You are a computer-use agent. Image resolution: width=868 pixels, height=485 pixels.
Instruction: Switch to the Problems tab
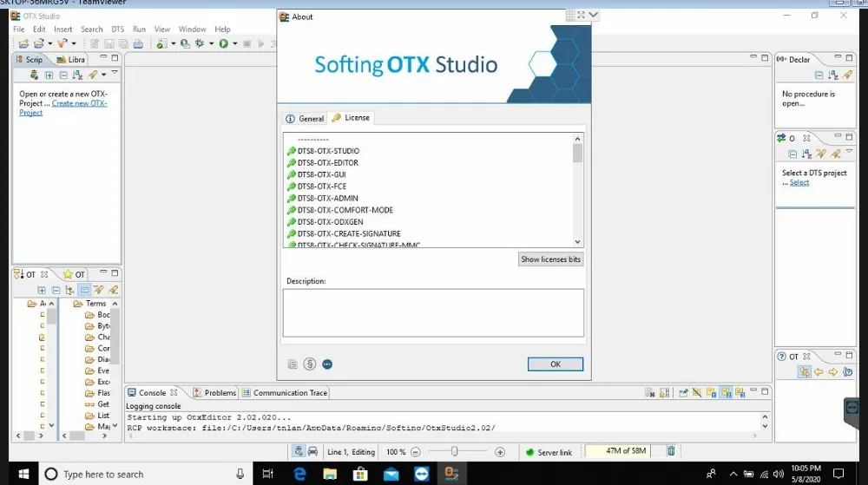[x=214, y=393]
